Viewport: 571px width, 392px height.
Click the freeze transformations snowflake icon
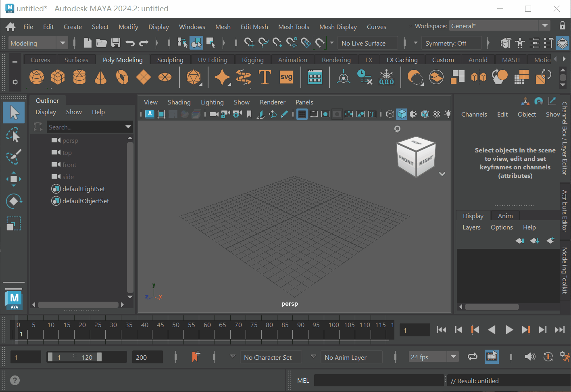click(x=386, y=77)
